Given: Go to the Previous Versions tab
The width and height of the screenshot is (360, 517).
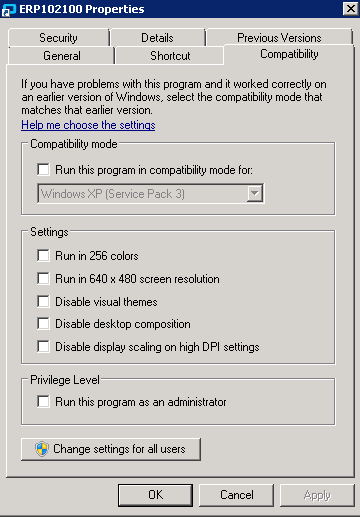Looking at the screenshot, I should [x=279, y=38].
